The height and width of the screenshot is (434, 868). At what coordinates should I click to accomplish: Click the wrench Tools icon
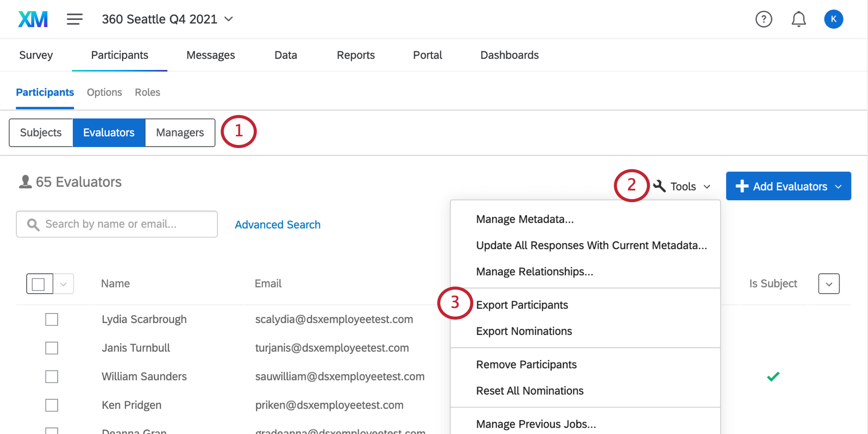click(x=660, y=186)
